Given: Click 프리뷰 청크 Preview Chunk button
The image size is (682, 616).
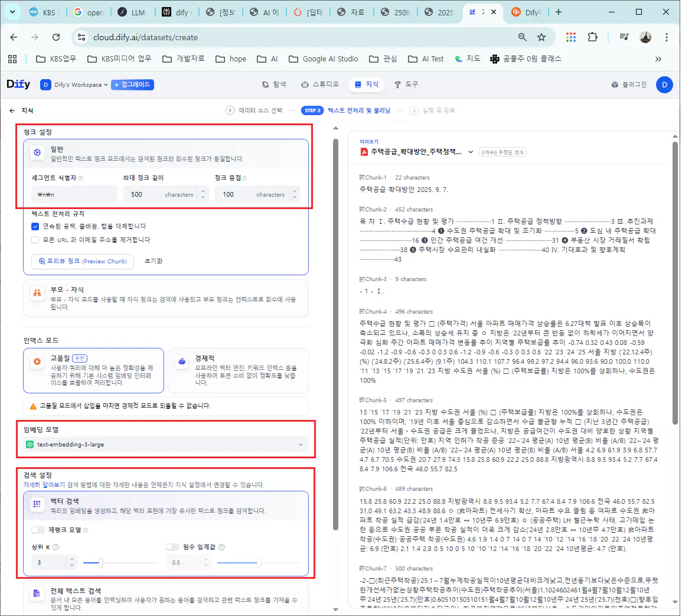Looking at the screenshot, I should coord(83,261).
